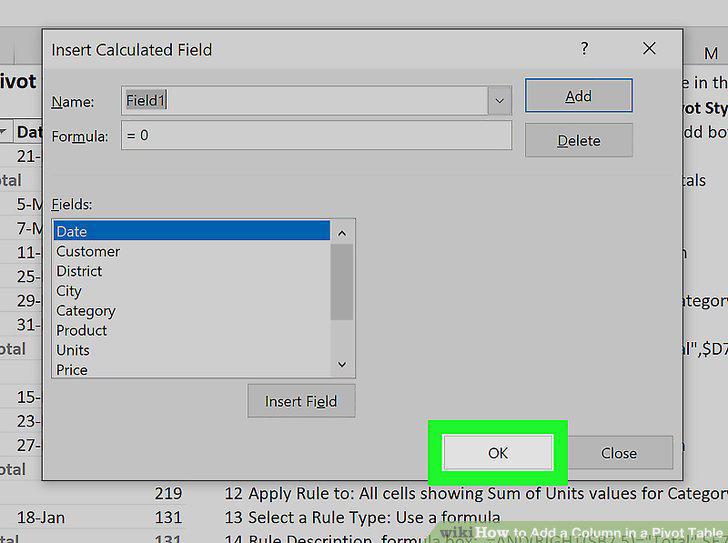The image size is (728, 543).
Task: Select Category in the Fields list
Action: pos(192,311)
